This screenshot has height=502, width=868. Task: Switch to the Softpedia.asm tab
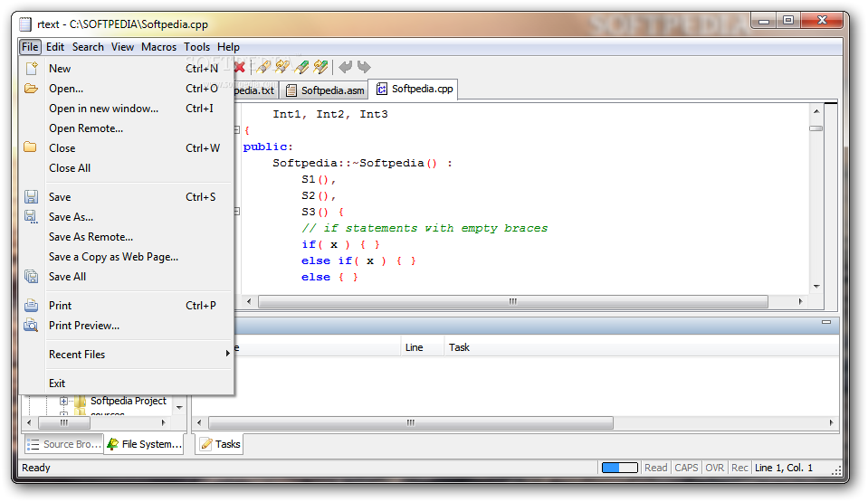(324, 90)
